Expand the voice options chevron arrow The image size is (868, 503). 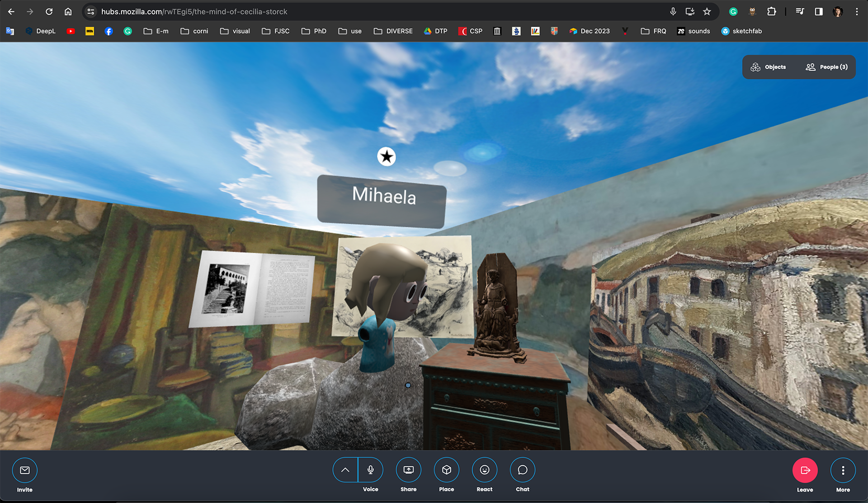point(345,470)
